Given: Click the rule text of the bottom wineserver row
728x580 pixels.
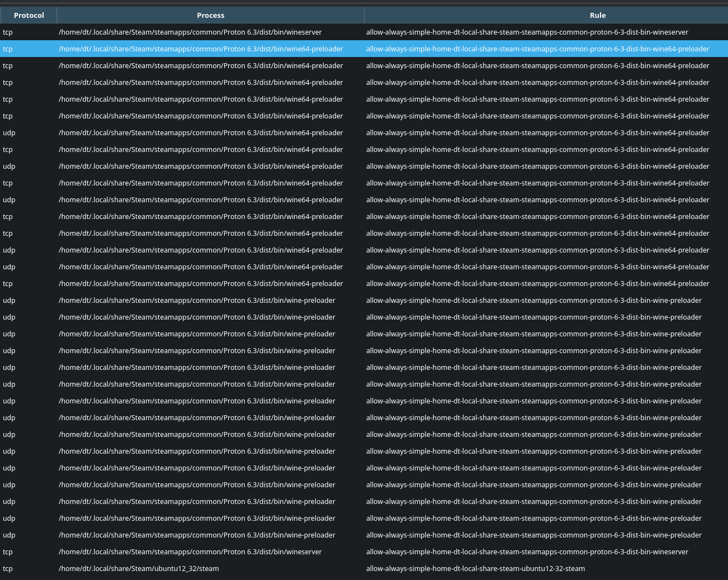Looking at the screenshot, I should tap(527, 552).
